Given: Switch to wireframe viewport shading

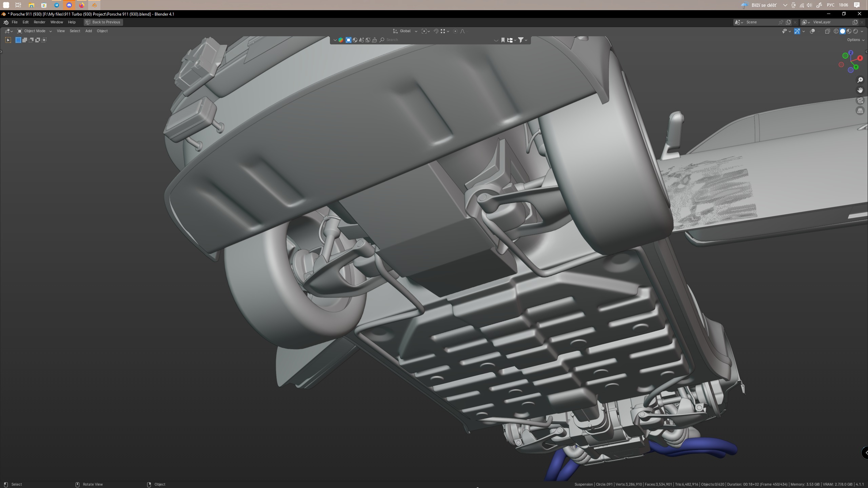Looking at the screenshot, I should (836, 31).
